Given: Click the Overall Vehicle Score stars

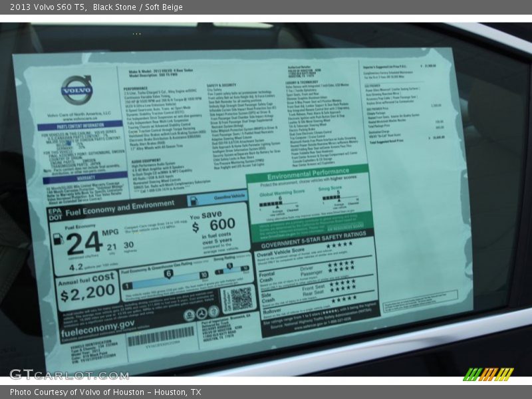Looking at the screenshot, I should (x=339, y=245).
